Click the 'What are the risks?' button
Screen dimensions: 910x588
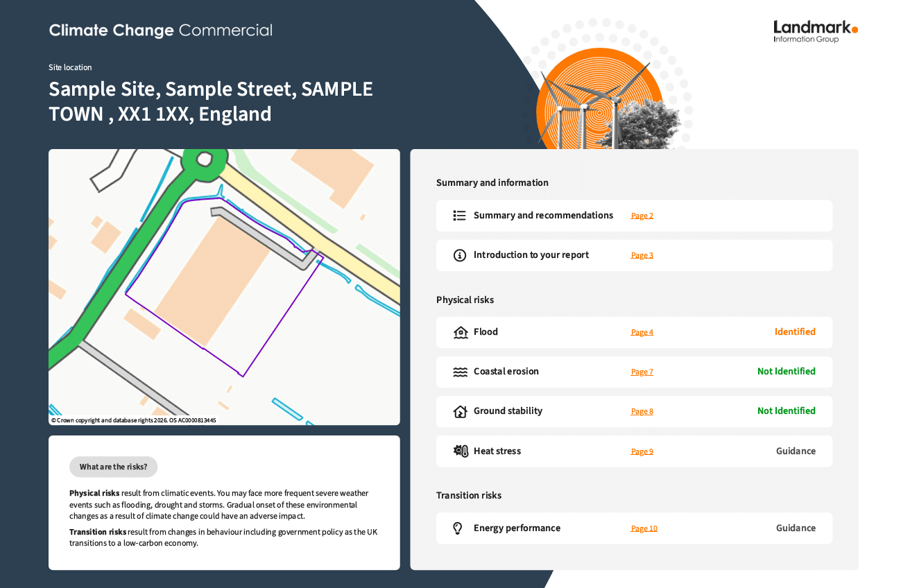coord(113,467)
